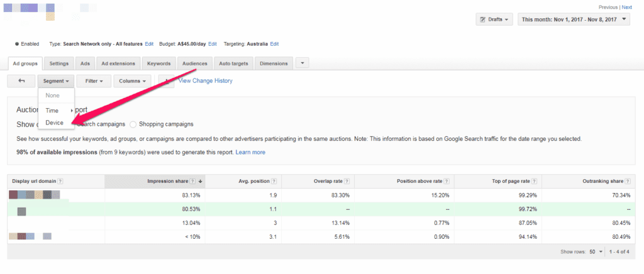Click the Previous link at top right
Viewport: 644px width, 274px height.
tap(608, 8)
